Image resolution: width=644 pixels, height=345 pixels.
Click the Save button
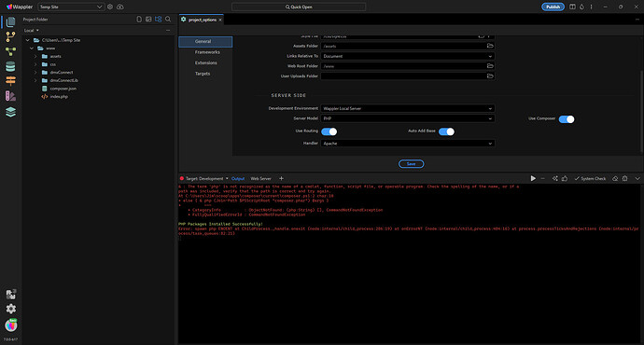[x=411, y=164]
